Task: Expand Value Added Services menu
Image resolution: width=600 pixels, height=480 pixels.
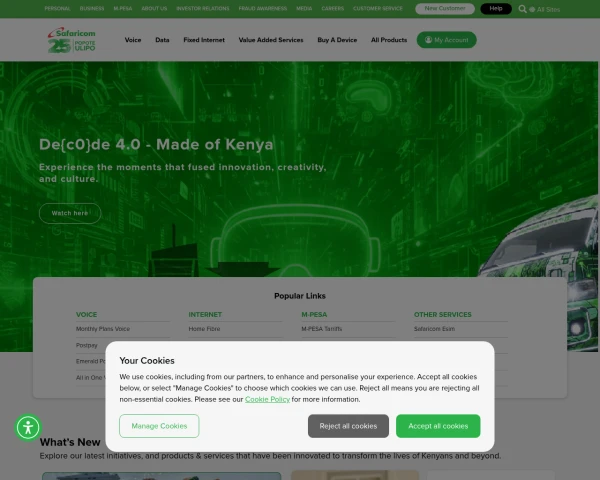Action: (271, 40)
